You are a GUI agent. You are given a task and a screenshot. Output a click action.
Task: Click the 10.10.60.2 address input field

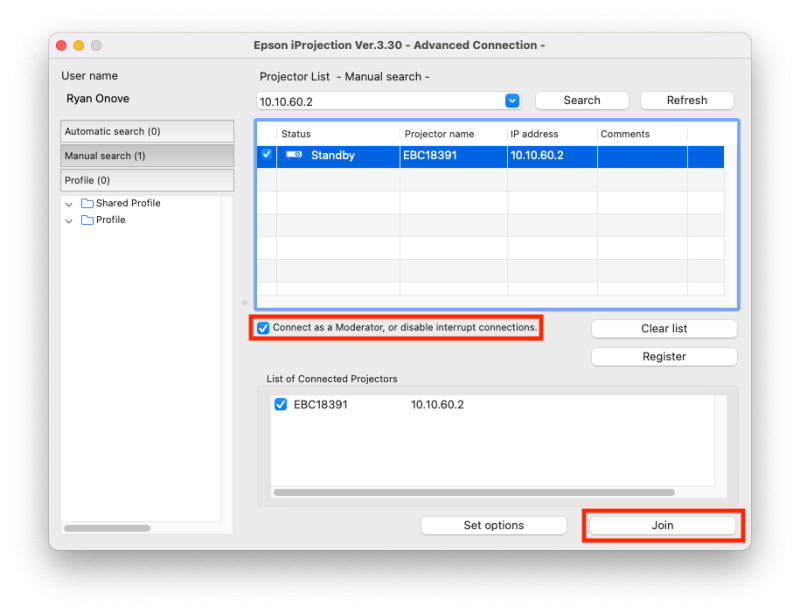point(380,101)
